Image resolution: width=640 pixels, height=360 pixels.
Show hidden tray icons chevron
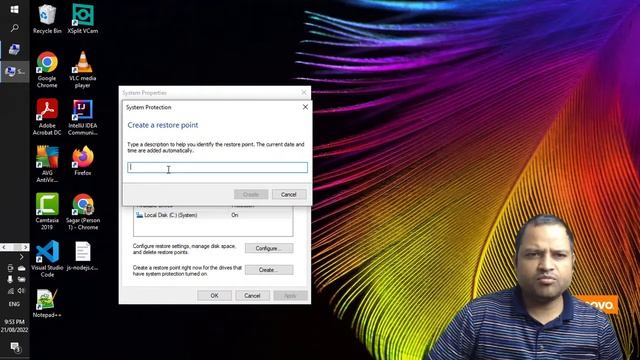point(21,257)
